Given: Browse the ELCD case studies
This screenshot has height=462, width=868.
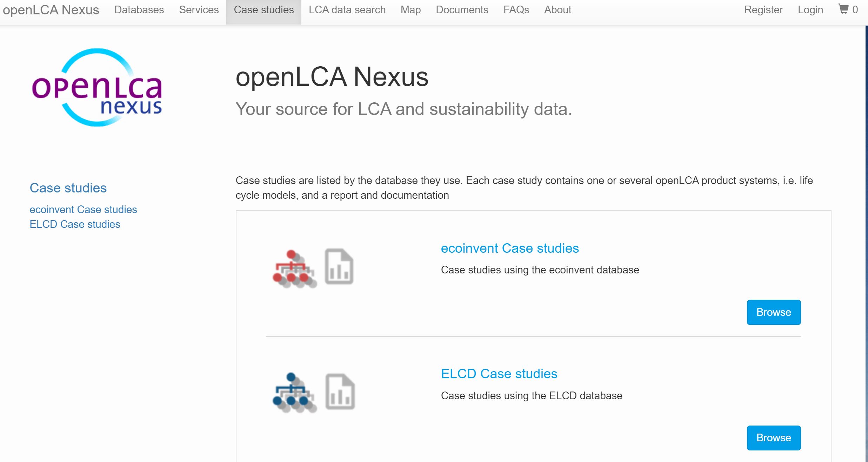Looking at the screenshot, I should click(x=774, y=438).
